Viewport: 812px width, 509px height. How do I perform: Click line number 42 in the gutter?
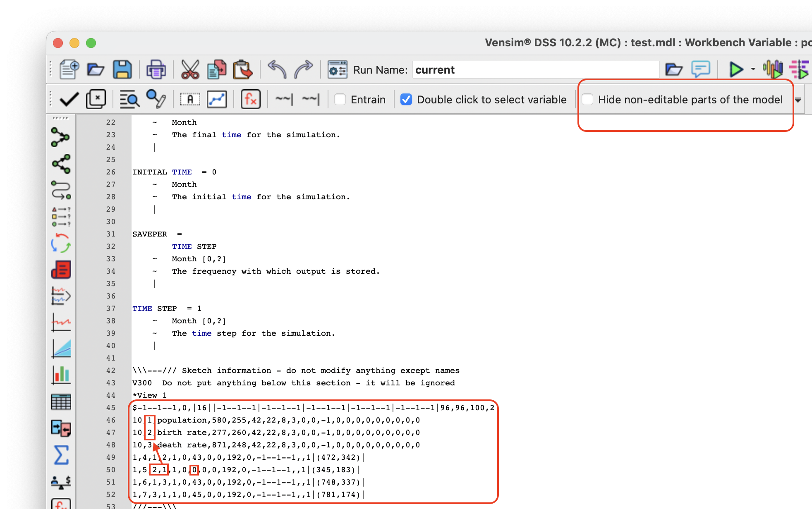click(x=110, y=370)
